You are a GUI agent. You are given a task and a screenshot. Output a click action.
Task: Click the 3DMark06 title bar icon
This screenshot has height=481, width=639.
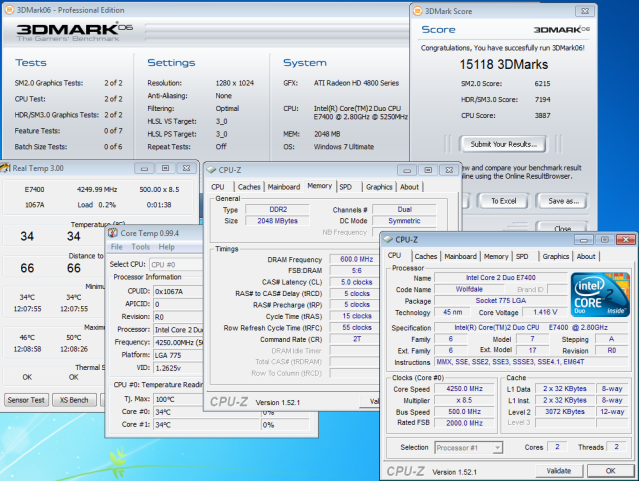tap(9, 10)
